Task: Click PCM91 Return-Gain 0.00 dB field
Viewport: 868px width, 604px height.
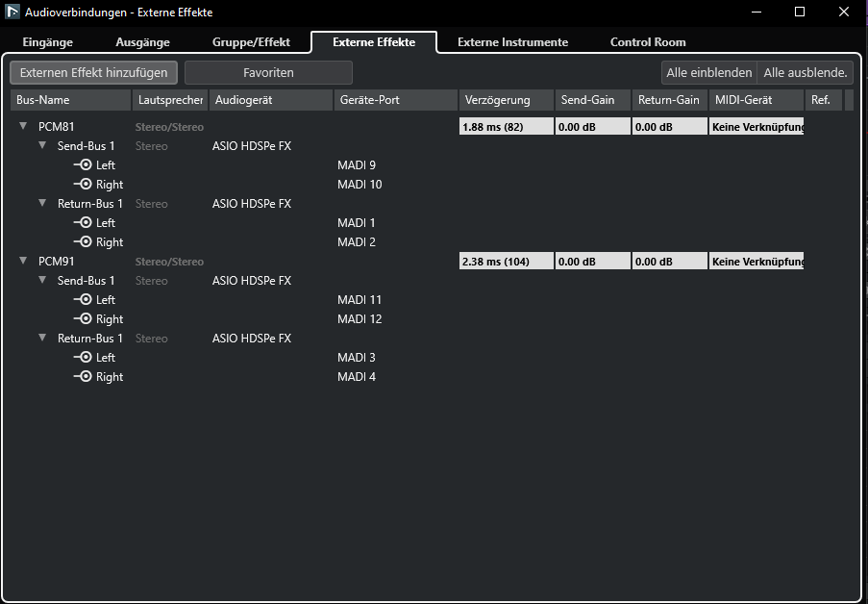Action: point(669,261)
